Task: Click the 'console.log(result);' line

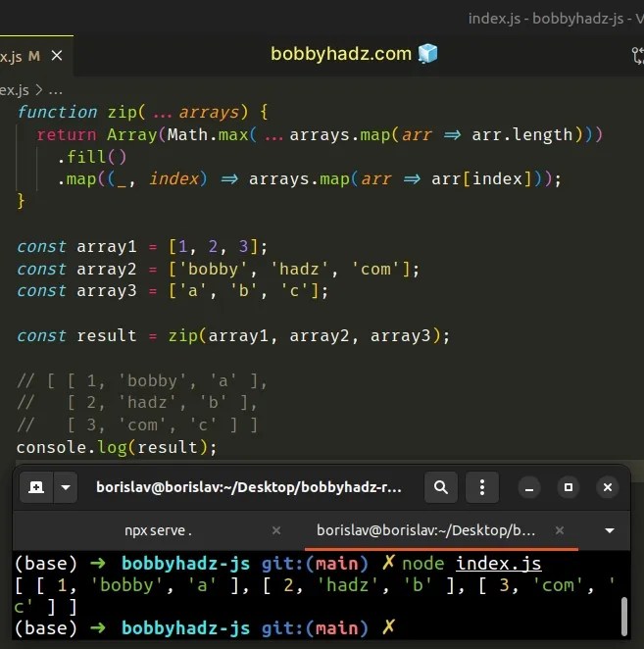Action: (117, 448)
